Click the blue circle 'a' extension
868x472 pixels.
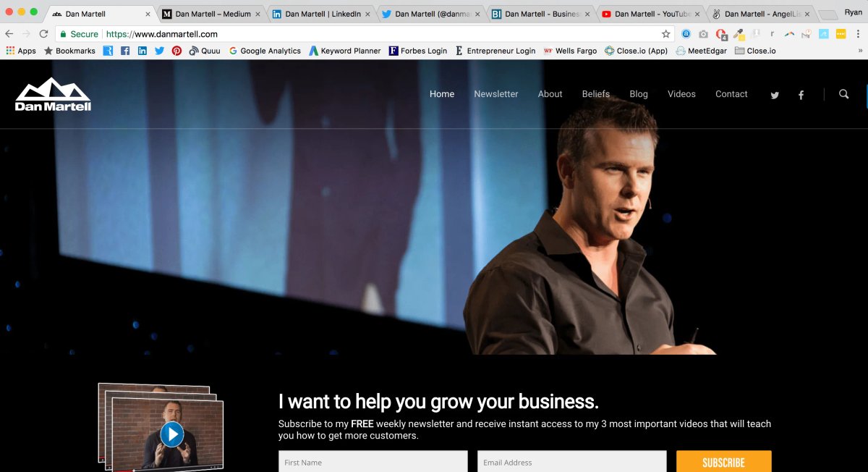686,34
